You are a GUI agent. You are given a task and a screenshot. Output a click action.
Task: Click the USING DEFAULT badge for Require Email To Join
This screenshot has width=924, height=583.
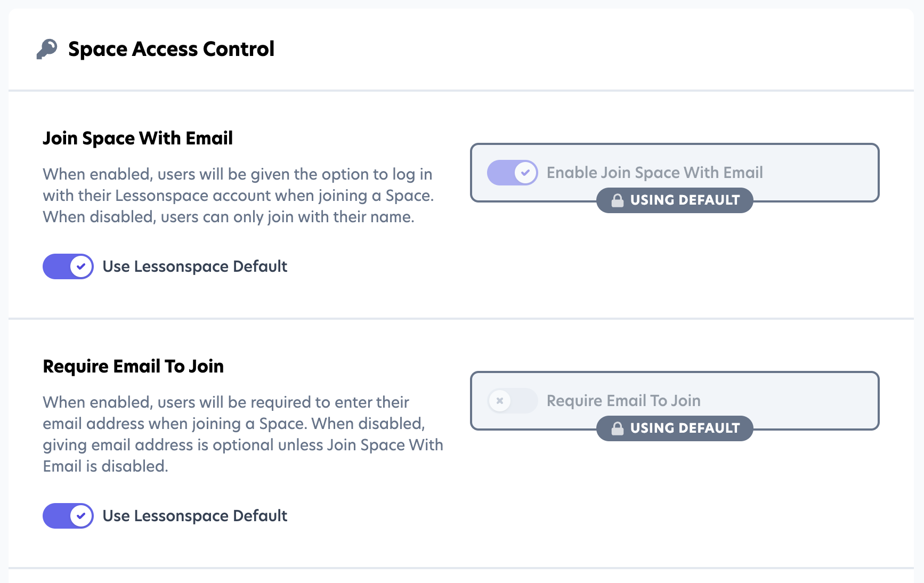[684, 428]
